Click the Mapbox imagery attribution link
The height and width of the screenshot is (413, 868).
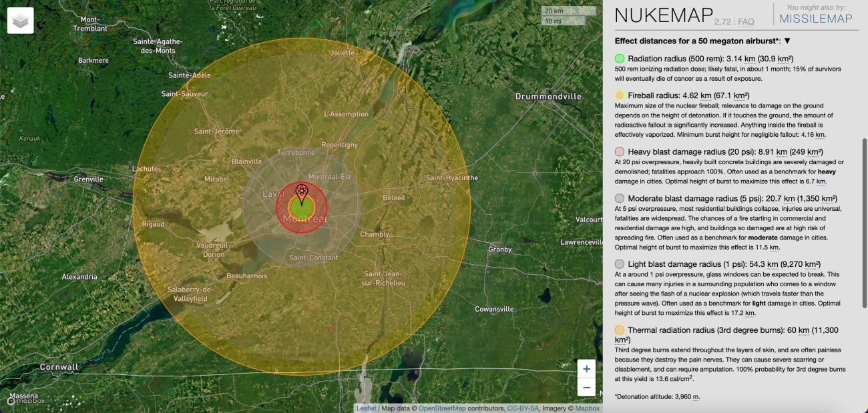click(588, 408)
